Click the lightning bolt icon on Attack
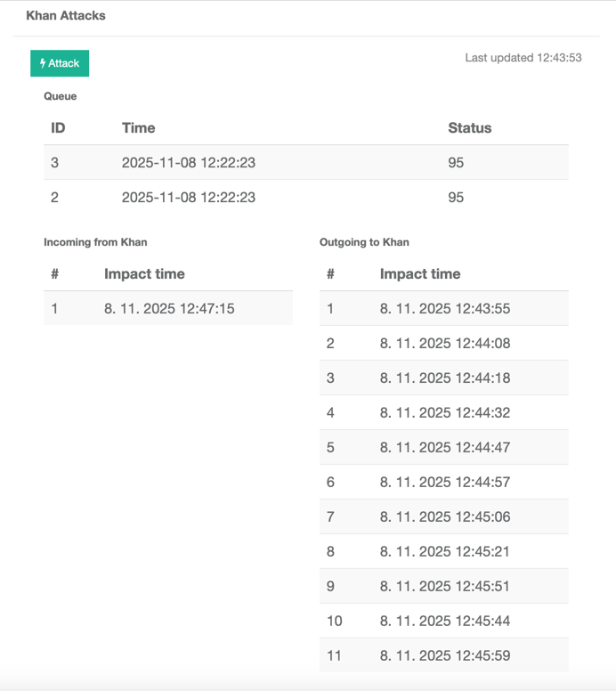The image size is (616, 691). point(43,63)
